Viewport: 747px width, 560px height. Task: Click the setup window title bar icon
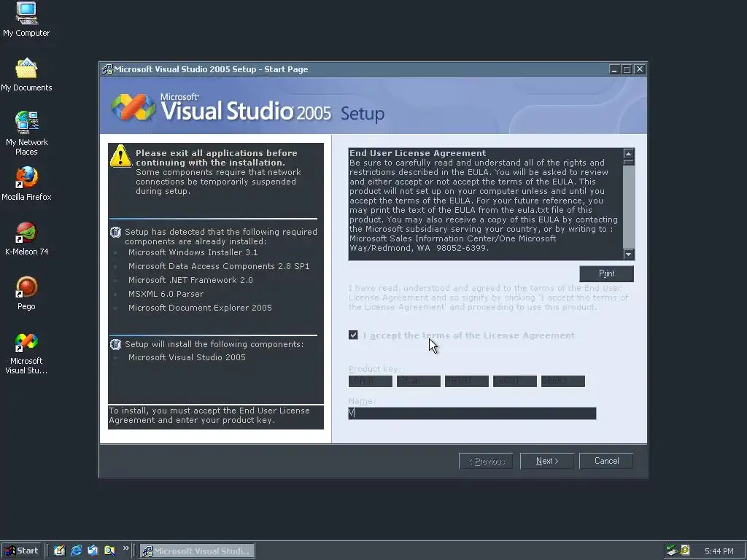point(107,69)
